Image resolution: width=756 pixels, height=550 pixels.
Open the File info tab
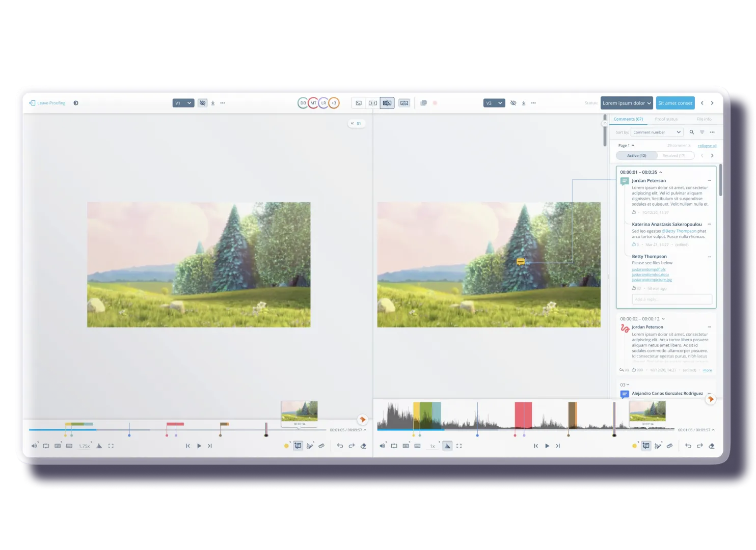[x=704, y=119]
